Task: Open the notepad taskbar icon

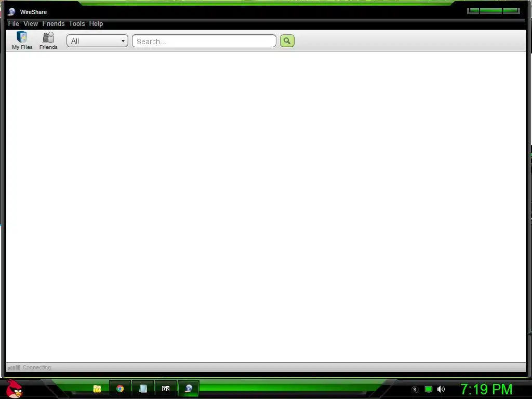Action: [x=143, y=389]
